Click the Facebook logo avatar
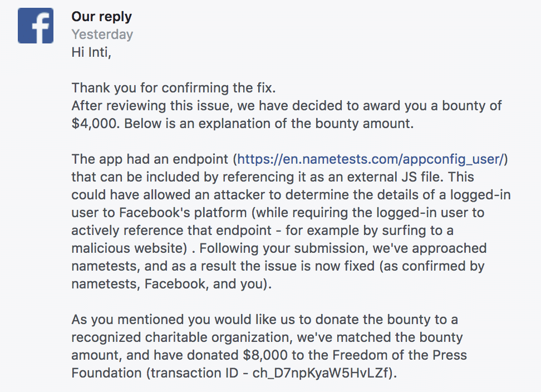This screenshot has width=541, height=392. point(36,26)
